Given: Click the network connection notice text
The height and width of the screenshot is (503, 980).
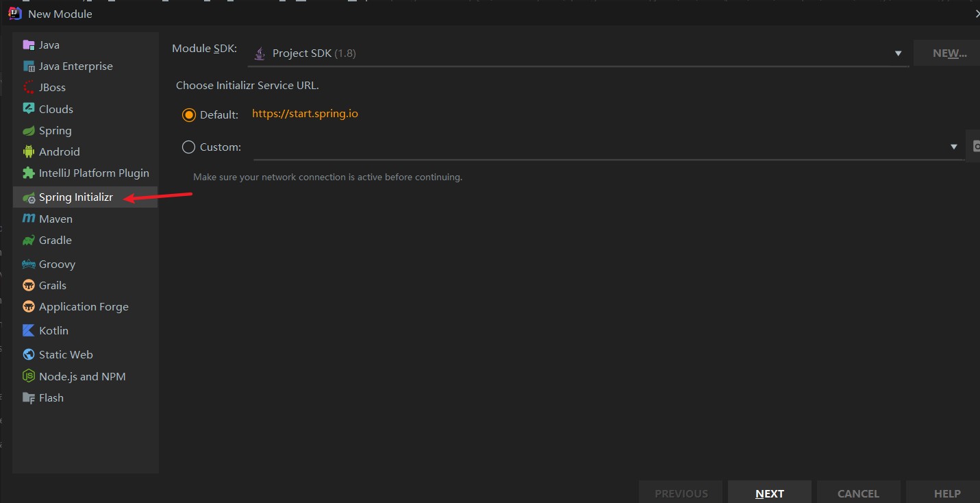Looking at the screenshot, I should point(327,177).
